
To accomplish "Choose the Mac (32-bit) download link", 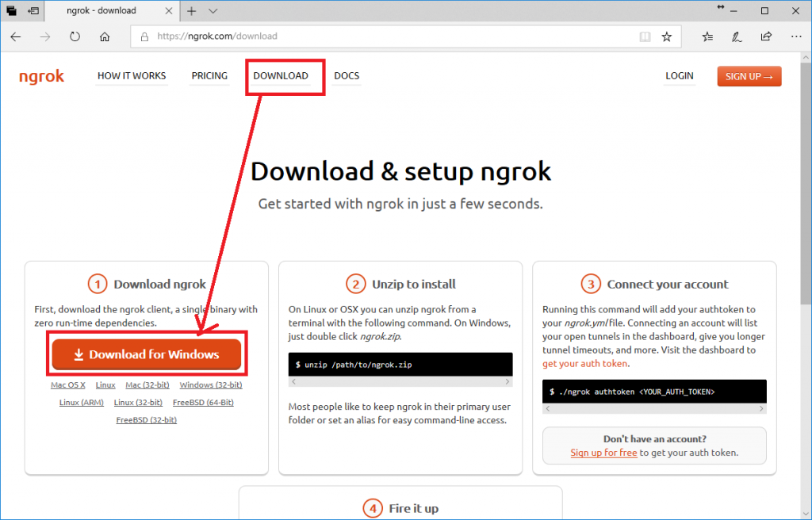I will click(x=147, y=384).
